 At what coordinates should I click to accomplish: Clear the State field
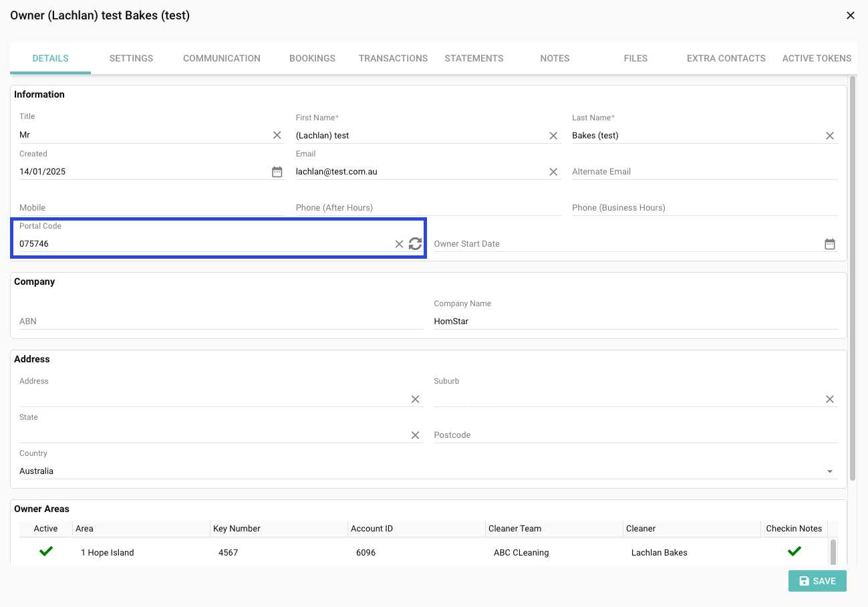[415, 435]
